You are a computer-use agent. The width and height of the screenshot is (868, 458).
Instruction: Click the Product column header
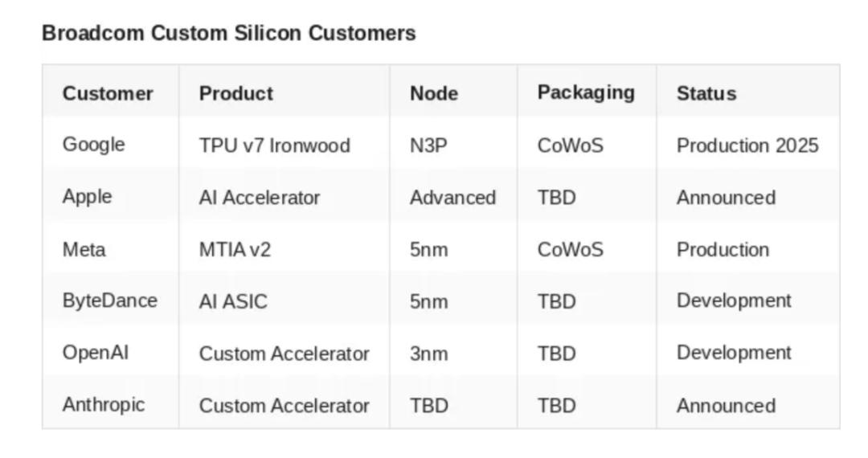click(x=236, y=93)
